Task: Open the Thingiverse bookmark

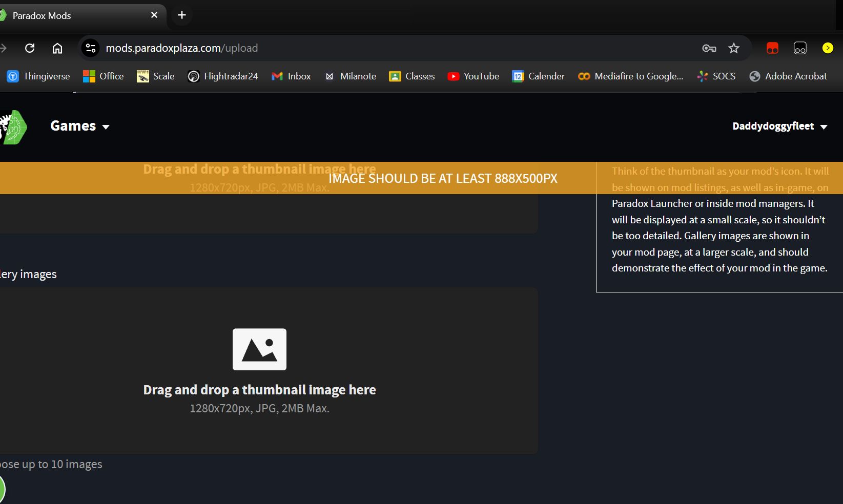Action: pos(38,76)
